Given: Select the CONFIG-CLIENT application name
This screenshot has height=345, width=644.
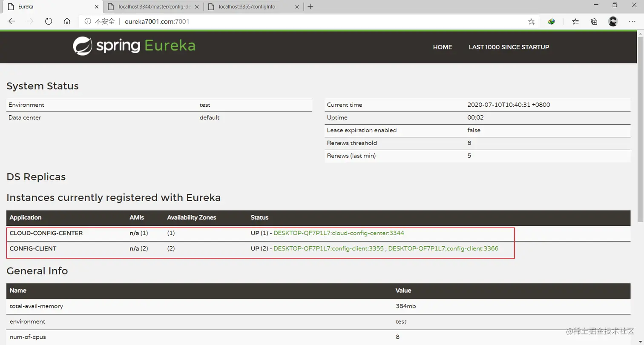Looking at the screenshot, I should (x=33, y=248).
